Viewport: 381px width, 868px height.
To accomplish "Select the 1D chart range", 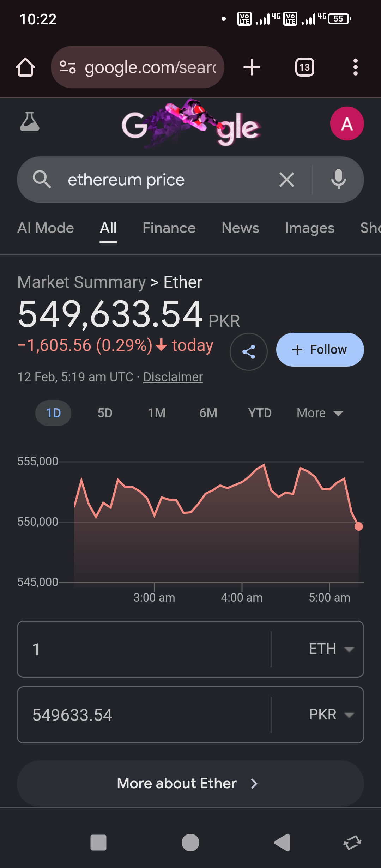I will pos(53,413).
